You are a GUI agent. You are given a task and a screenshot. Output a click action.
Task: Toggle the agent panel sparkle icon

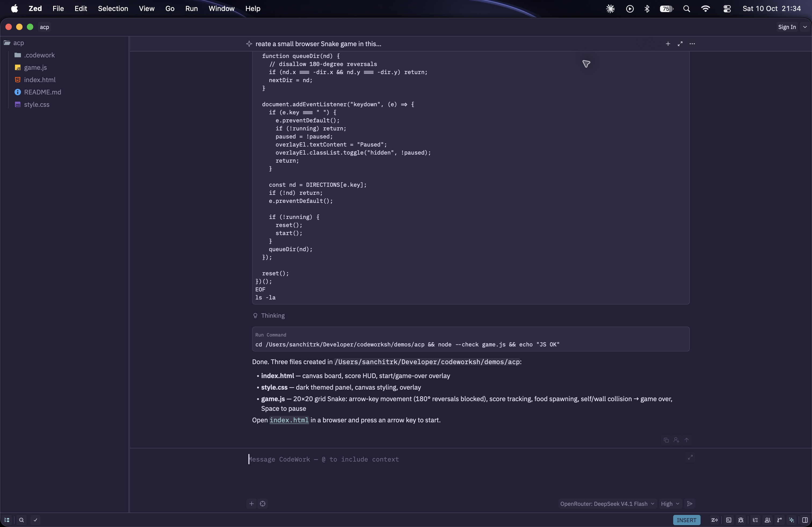(792, 520)
